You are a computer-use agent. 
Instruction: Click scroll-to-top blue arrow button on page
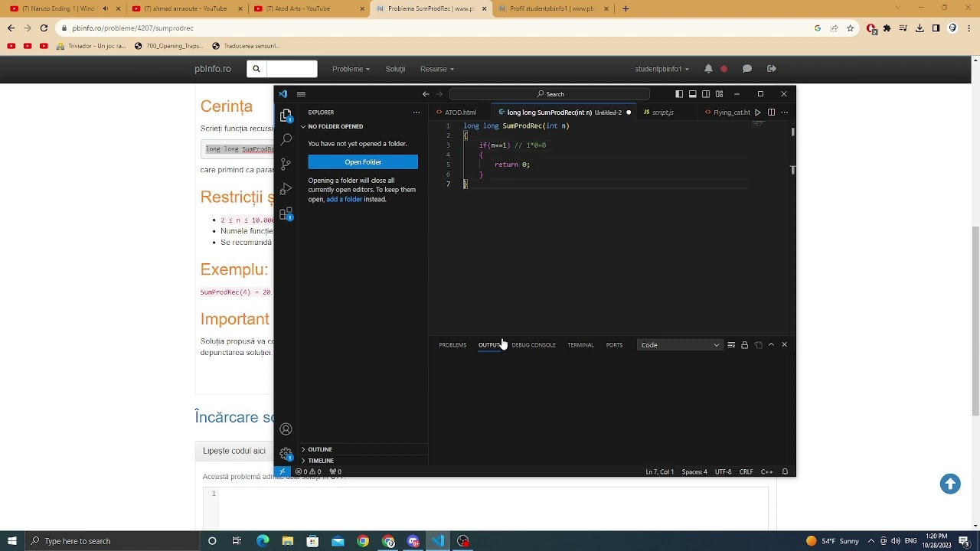pyautogui.click(x=950, y=484)
